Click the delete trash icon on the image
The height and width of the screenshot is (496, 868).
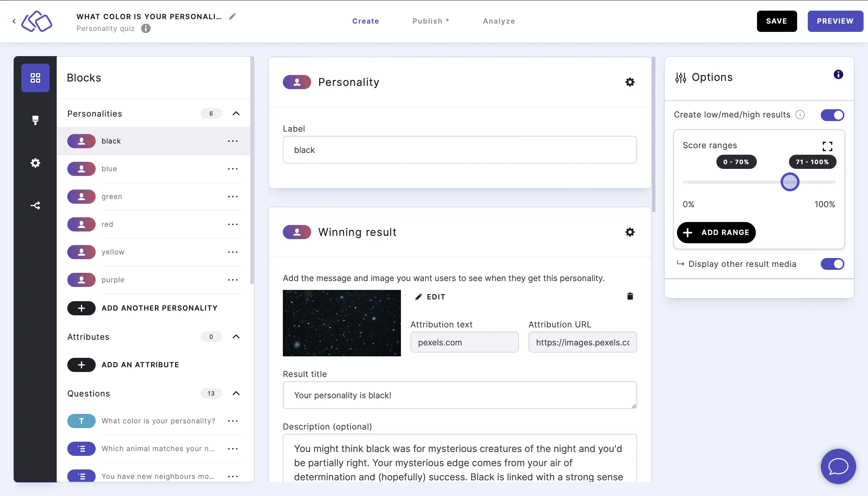coord(629,296)
